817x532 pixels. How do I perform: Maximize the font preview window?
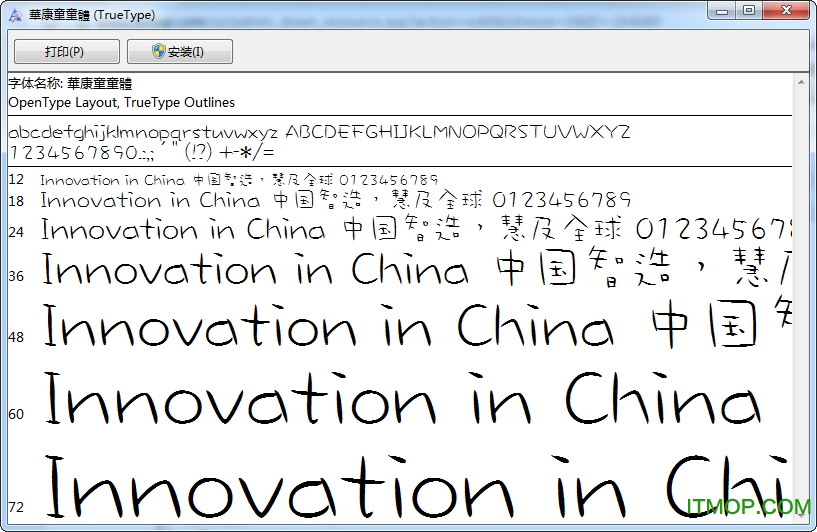coord(749,10)
